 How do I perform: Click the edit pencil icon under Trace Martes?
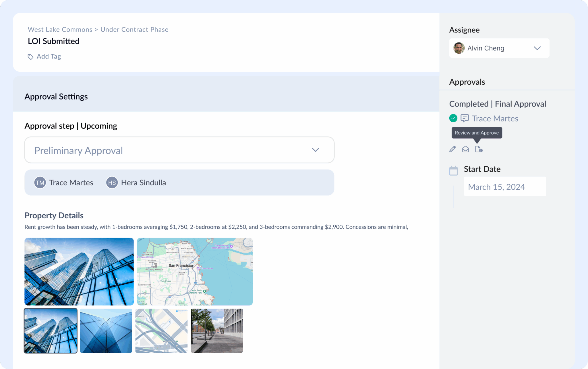pyautogui.click(x=452, y=149)
